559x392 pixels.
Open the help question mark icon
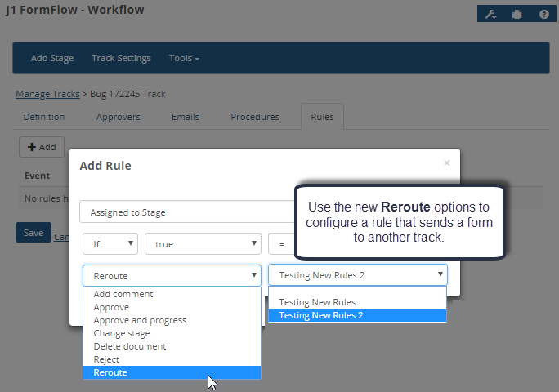(543, 14)
